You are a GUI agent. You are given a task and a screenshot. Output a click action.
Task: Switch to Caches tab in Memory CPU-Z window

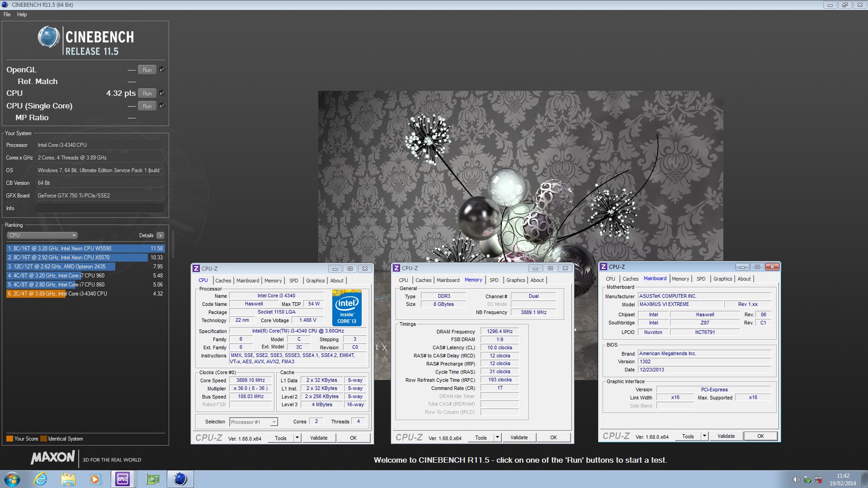point(423,280)
